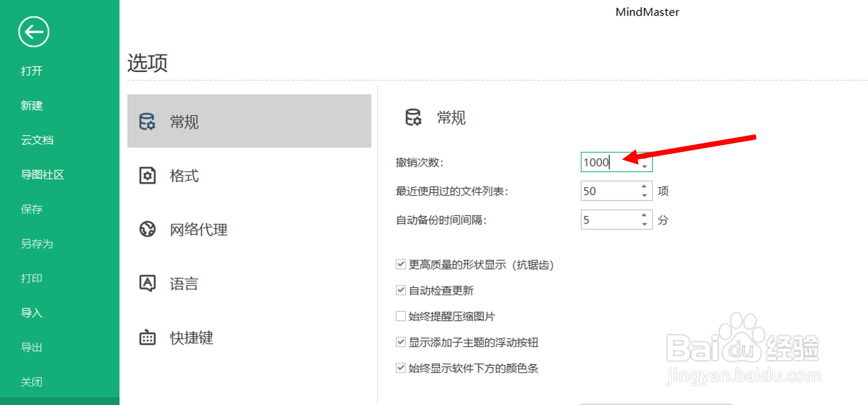This screenshot has width=868, height=405.
Task: Toggle 更高质量的形状显示 (抗锯齿) checkbox
Action: pos(401,264)
